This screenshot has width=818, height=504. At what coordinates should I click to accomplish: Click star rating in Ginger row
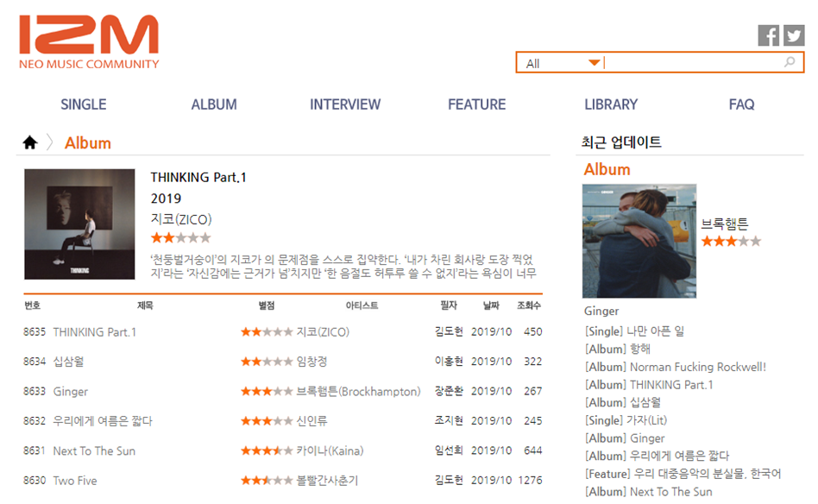tap(267, 391)
